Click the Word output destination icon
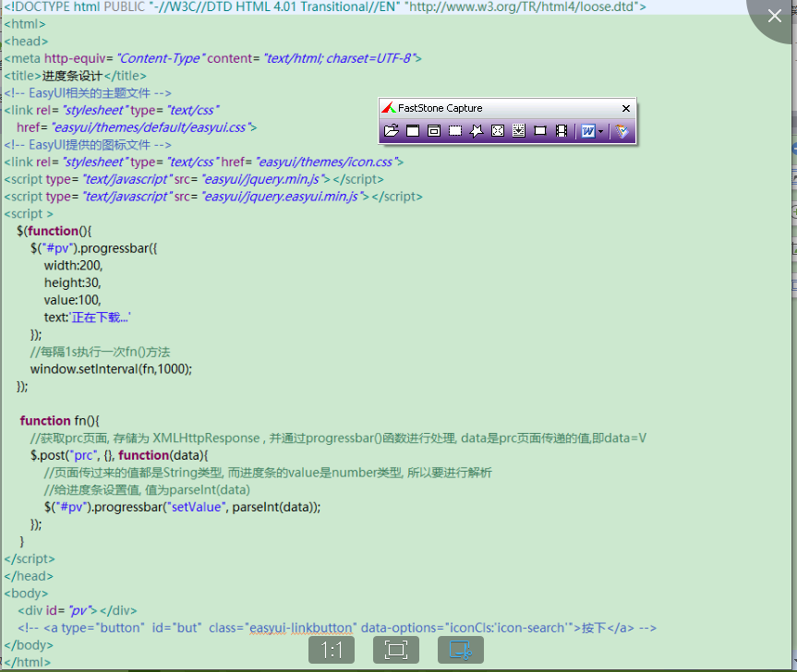The image size is (797, 672). coord(587,131)
